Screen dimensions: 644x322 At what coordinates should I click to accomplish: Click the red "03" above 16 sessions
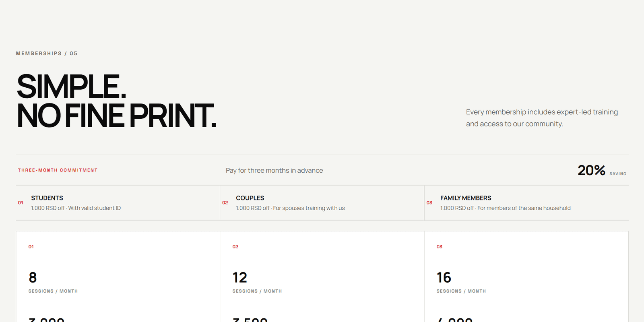tap(440, 247)
